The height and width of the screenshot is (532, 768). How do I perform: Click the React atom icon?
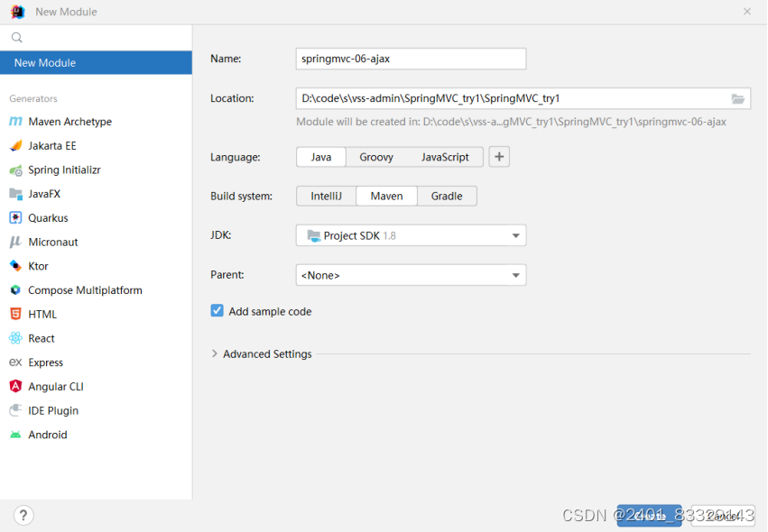tap(15, 338)
